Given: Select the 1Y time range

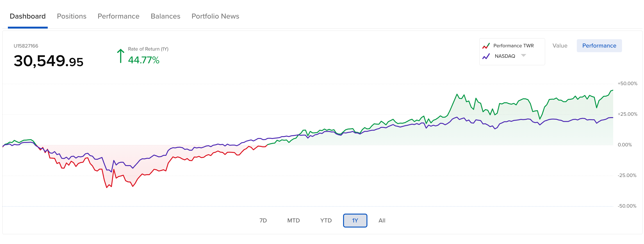Looking at the screenshot, I should point(355,221).
